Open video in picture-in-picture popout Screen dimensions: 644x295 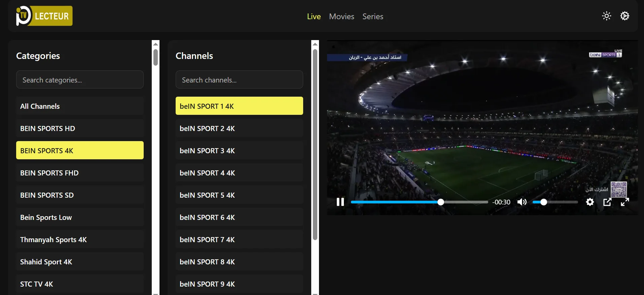607,202
